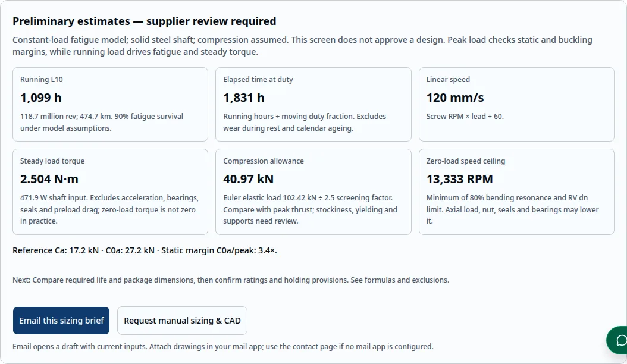Viewport: 627px width, 364px height.
Task: Click the Euler elastic load description
Action: coord(311,209)
